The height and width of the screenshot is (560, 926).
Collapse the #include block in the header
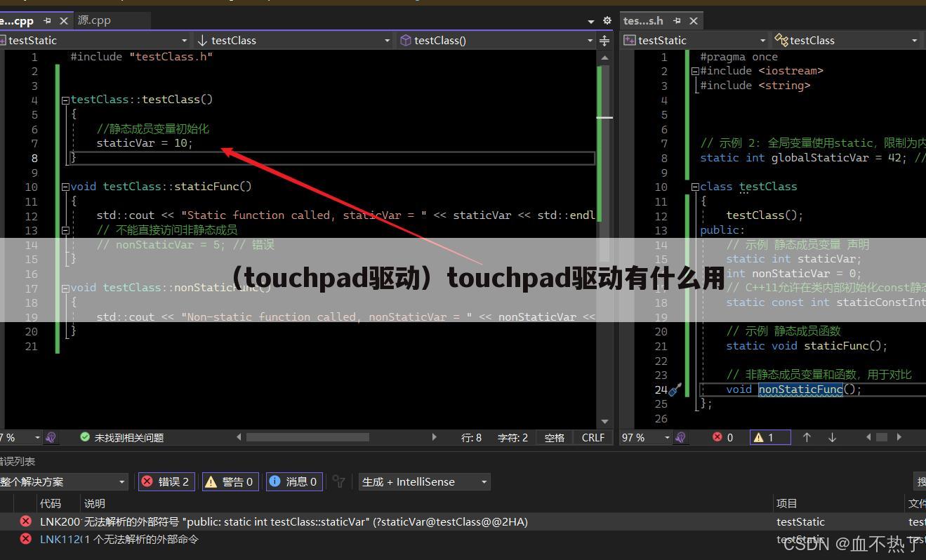coord(695,72)
